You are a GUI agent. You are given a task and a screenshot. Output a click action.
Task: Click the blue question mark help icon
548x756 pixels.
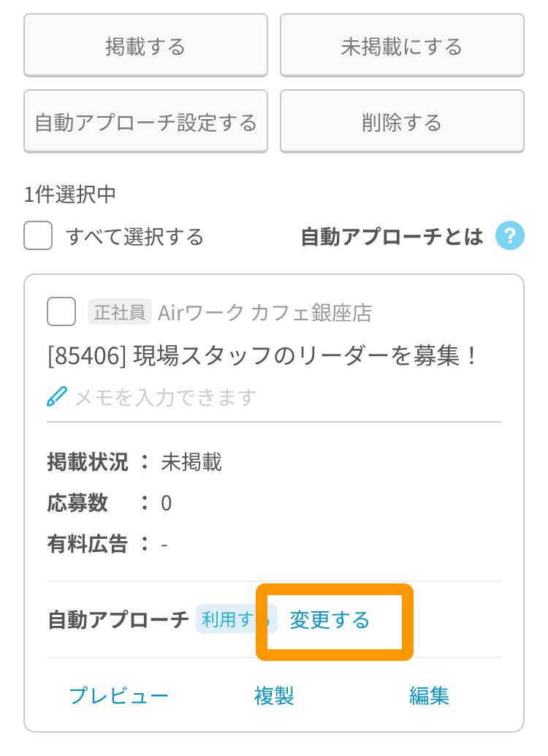509,235
